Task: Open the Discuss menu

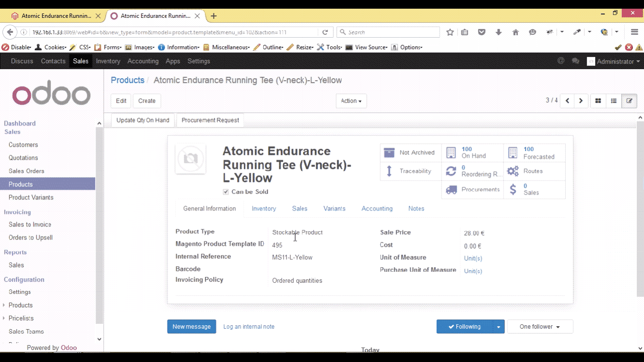Action: (x=22, y=61)
